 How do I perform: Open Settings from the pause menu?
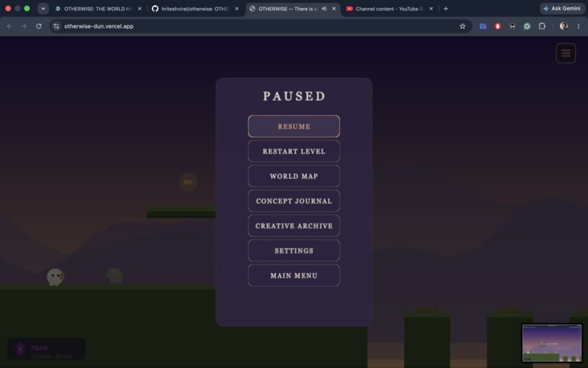293,250
